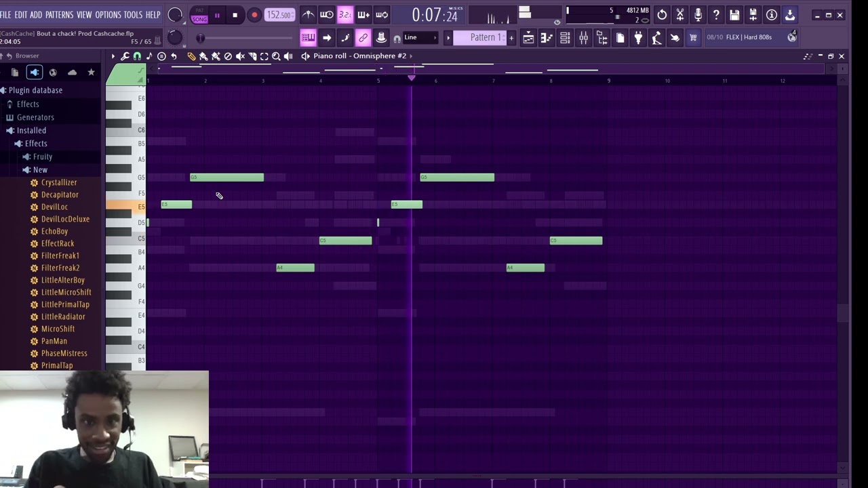Click the microphone recording icon
The width and height of the screenshot is (868, 488).
click(698, 15)
